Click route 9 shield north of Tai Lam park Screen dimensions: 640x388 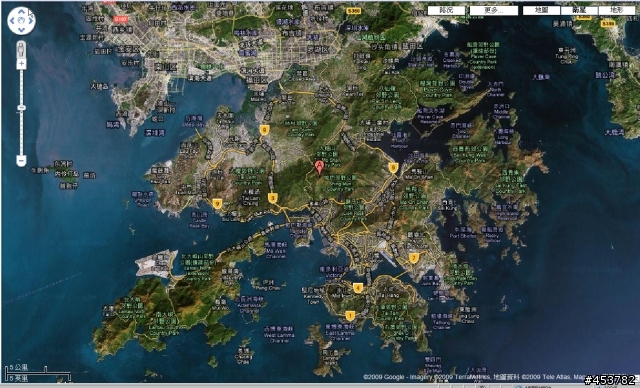coord(264,130)
